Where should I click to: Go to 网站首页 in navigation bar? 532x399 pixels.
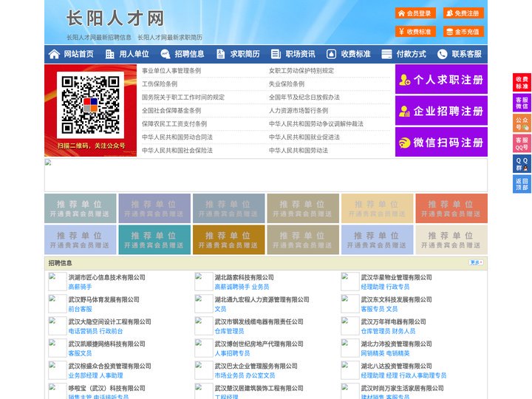point(79,54)
